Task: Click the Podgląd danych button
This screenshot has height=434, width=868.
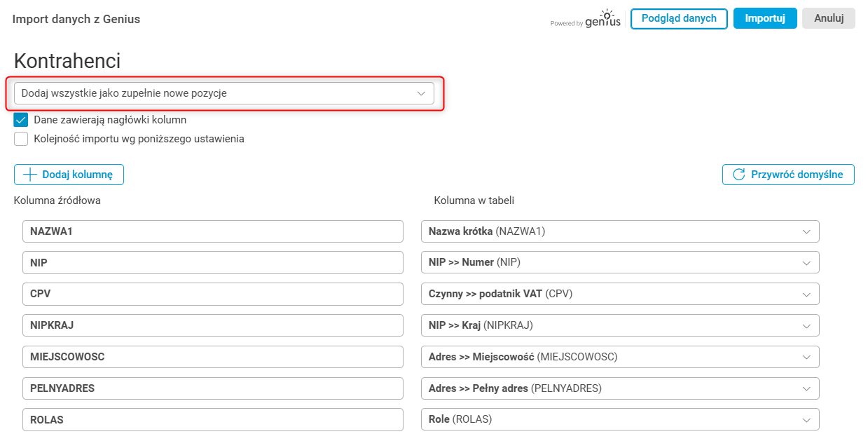Action: pos(679,19)
